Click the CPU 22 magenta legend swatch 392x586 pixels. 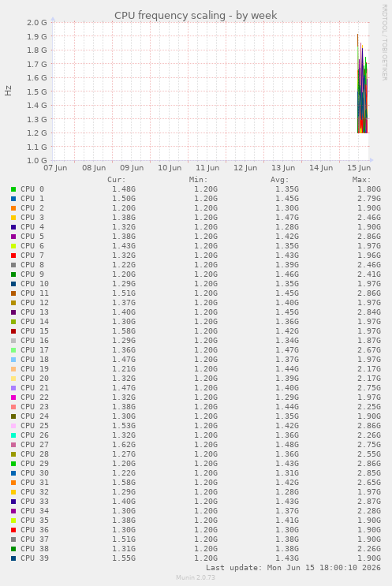tap(13, 398)
